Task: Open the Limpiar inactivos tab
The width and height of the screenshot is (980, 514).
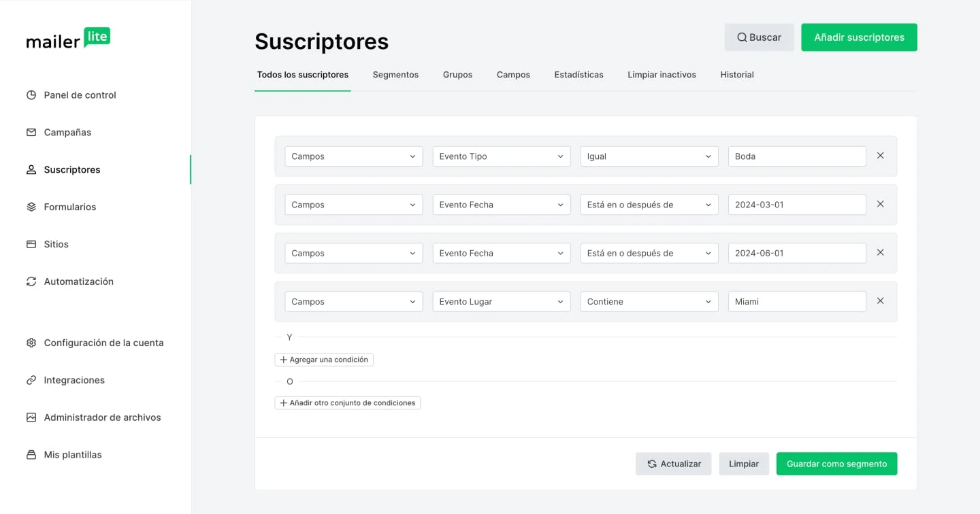Action: (x=661, y=75)
